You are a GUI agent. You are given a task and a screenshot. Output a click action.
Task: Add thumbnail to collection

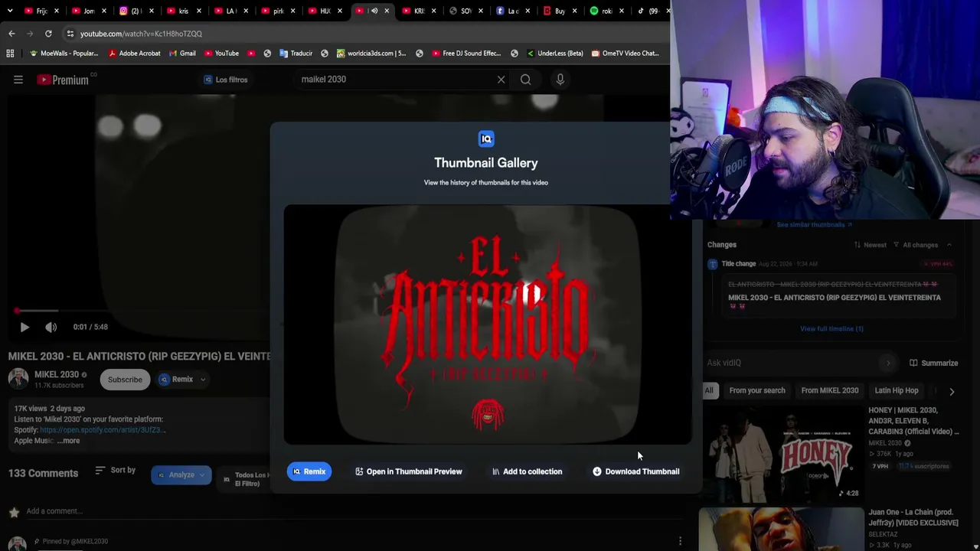coord(527,471)
